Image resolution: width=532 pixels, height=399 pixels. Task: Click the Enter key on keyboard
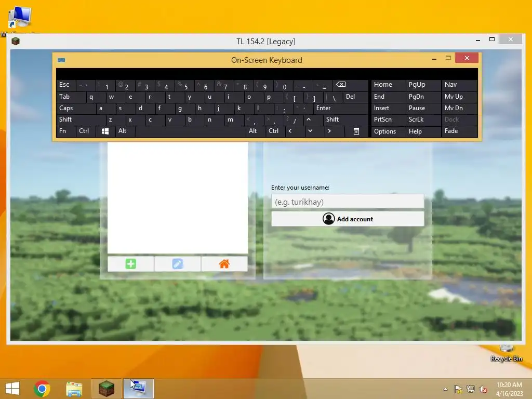(341, 108)
